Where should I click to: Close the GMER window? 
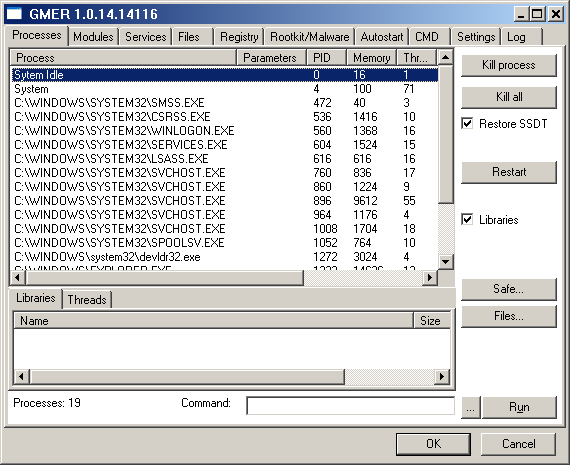556,15
